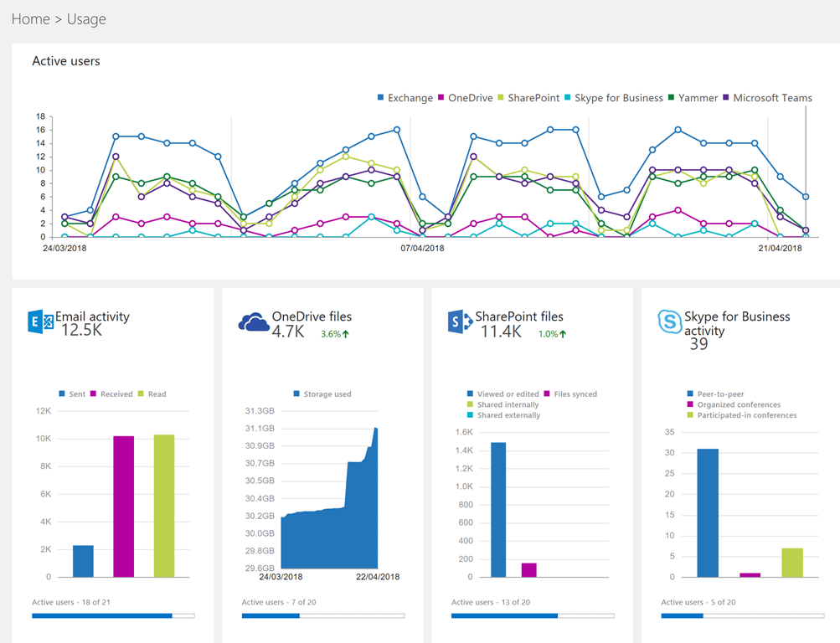The width and height of the screenshot is (840, 643).
Task: Toggle the Read legend in Email activity
Action: (x=152, y=394)
